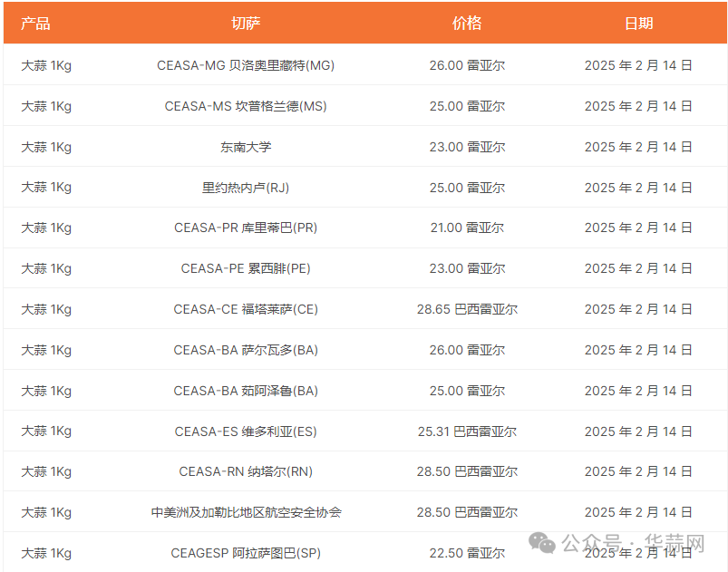Click the 切萨 column header
This screenshot has width=728, height=572.
[246, 24]
